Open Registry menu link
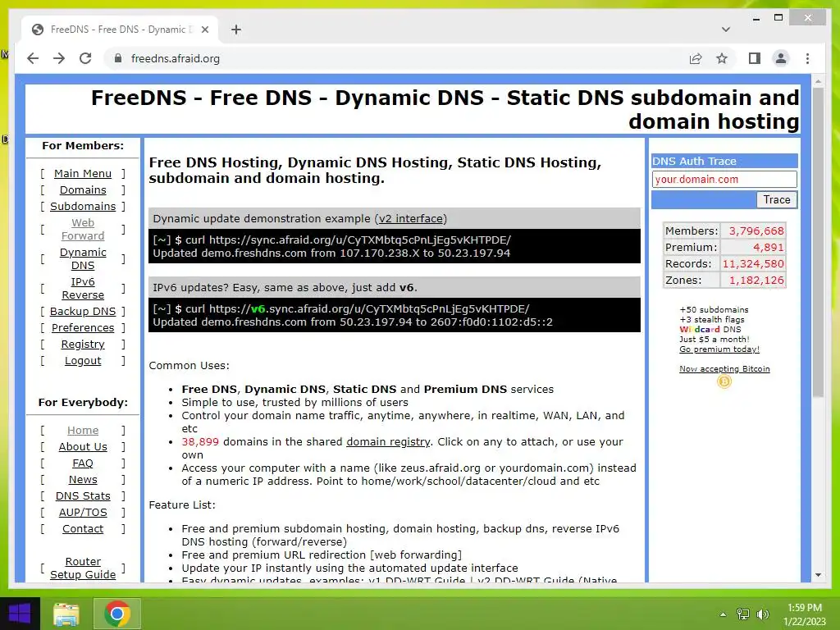 (83, 345)
